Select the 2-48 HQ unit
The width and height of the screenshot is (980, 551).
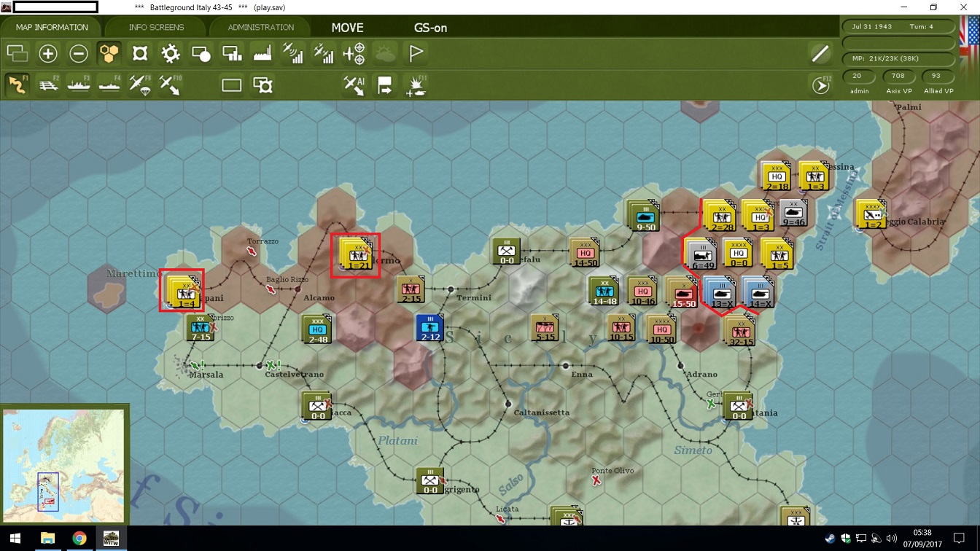pos(316,329)
